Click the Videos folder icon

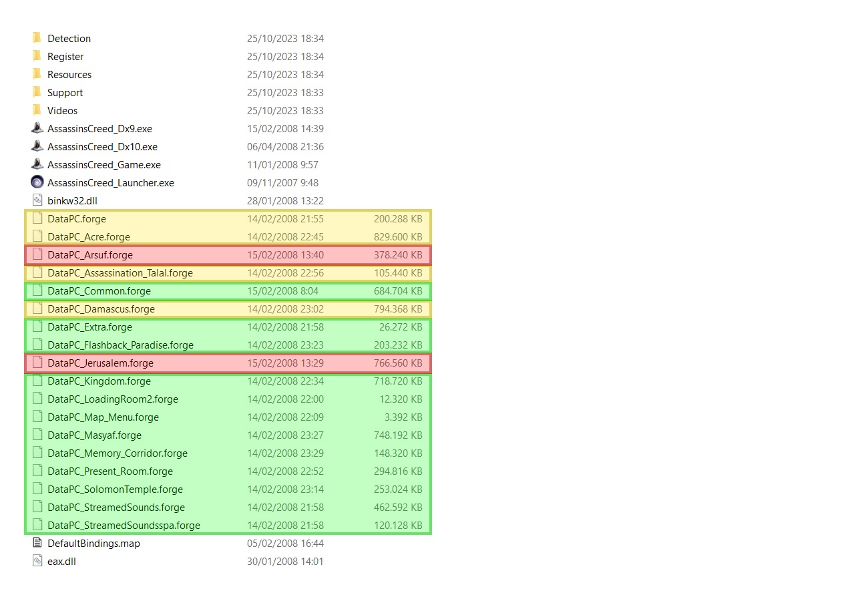(37, 110)
